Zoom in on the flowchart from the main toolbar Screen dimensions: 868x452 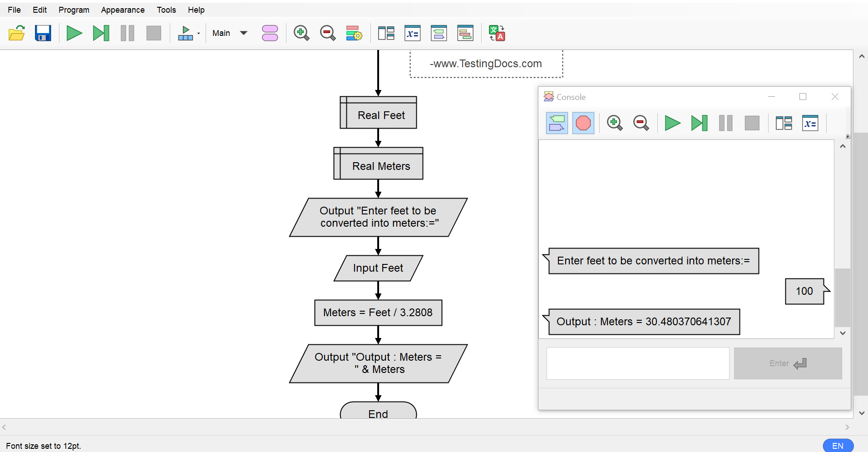(x=301, y=33)
